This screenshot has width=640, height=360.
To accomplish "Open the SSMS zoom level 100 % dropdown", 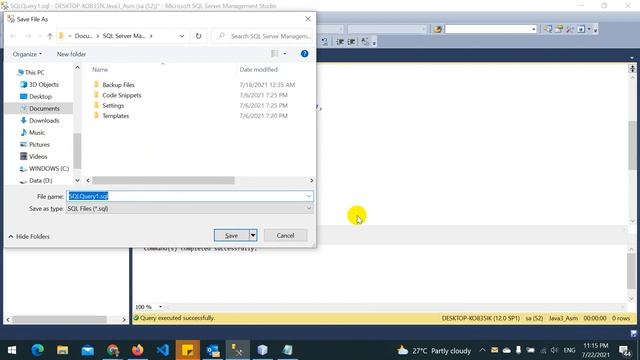I will click(160, 307).
